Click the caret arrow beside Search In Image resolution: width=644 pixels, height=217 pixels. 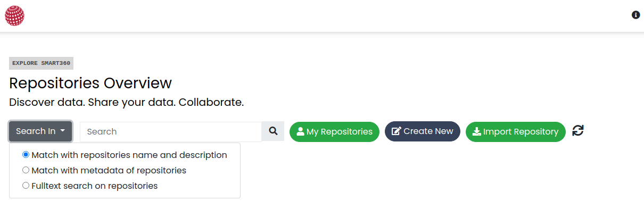(63, 131)
